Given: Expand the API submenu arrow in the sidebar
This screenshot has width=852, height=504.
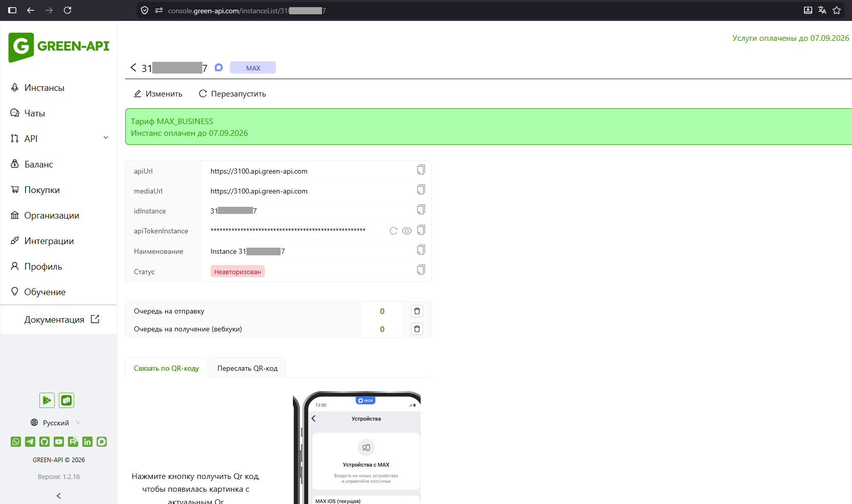Looking at the screenshot, I should click(x=106, y=138).
